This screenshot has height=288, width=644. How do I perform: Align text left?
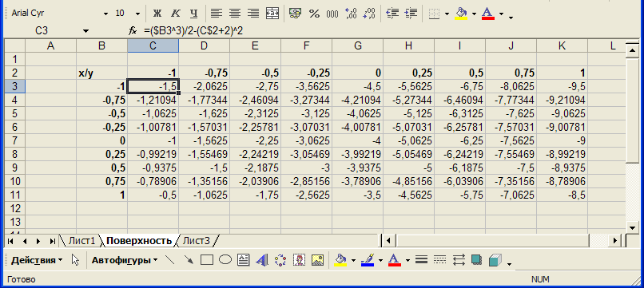(x=217, y=14)
